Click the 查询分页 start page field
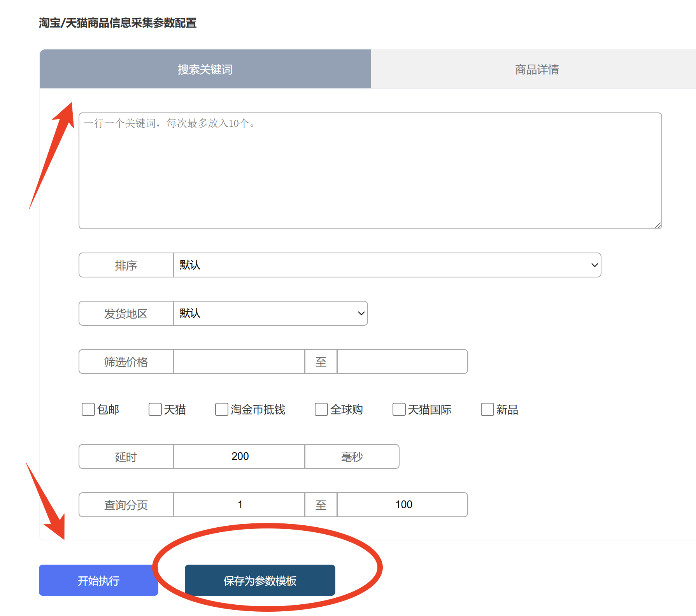 point(239,505)
